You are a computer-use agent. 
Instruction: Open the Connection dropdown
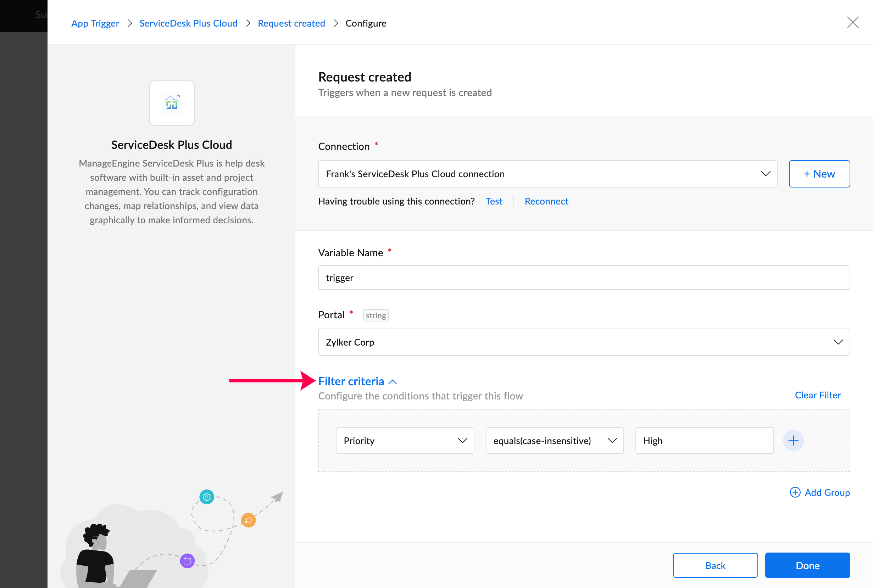(547, 174)
